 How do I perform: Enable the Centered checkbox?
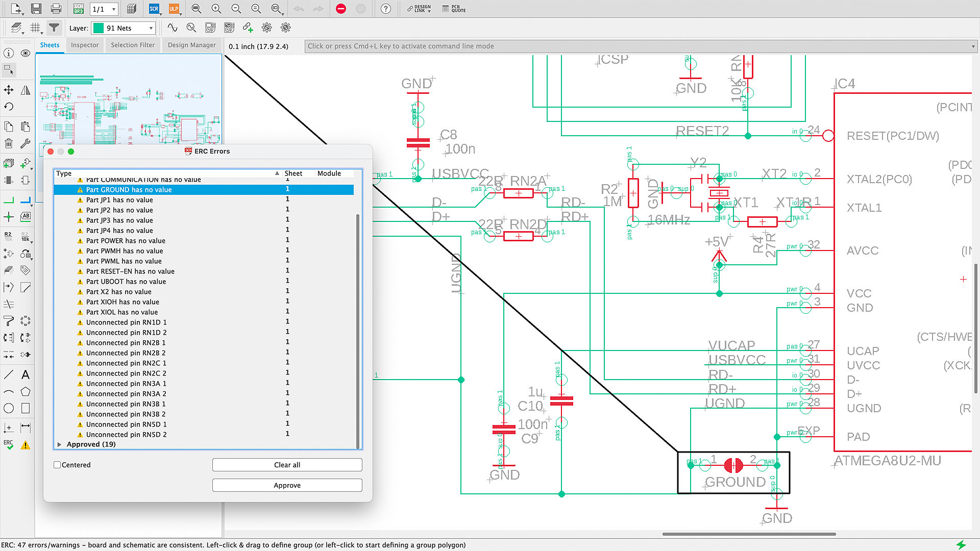coord(57,465)
